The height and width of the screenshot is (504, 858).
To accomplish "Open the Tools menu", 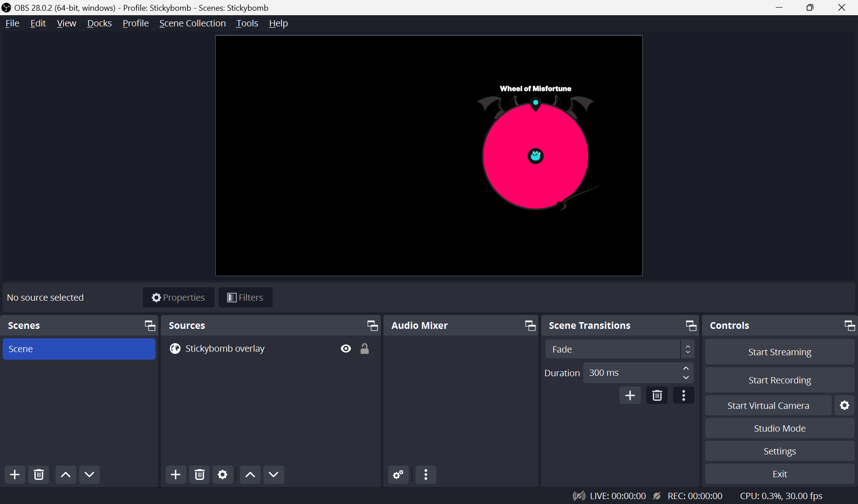I will tap(247, 23).
